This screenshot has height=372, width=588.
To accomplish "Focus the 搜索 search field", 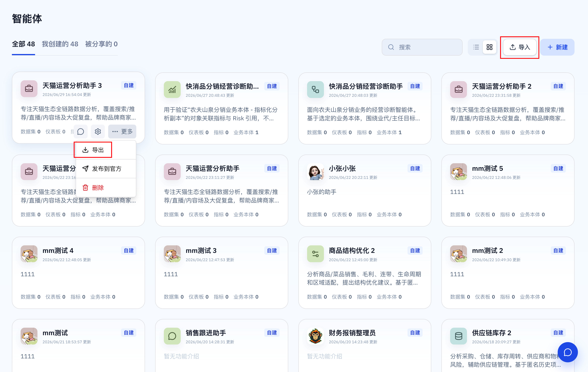I will [x=422, y=47].
